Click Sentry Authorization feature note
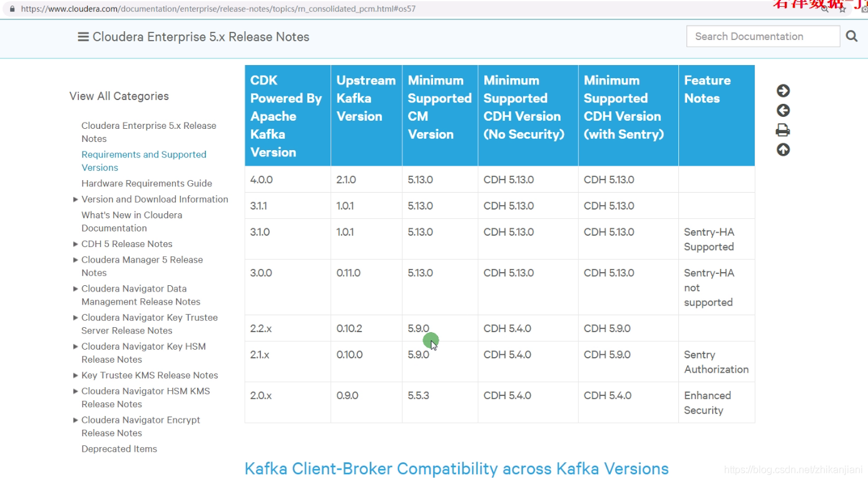 (x=717, y=362)
